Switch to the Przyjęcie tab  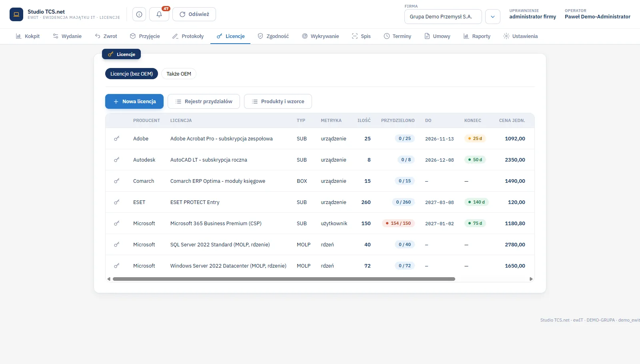pos(145,36)
